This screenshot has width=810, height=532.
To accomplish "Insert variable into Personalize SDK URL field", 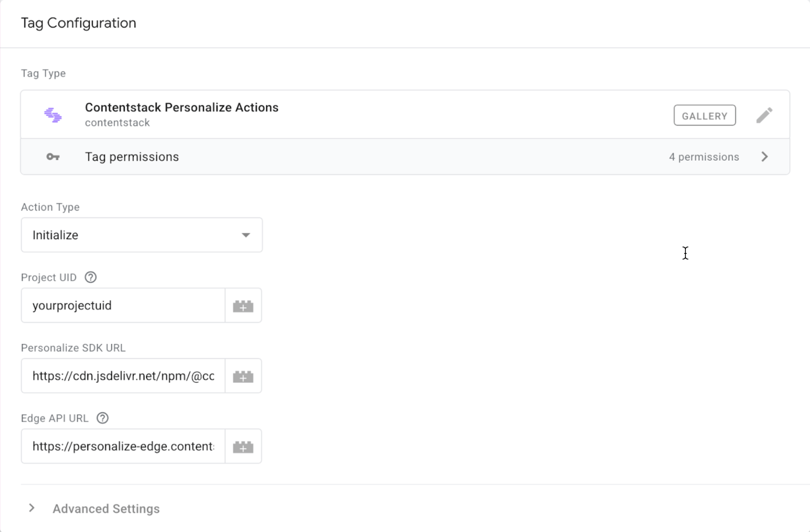I will (243, 376).
